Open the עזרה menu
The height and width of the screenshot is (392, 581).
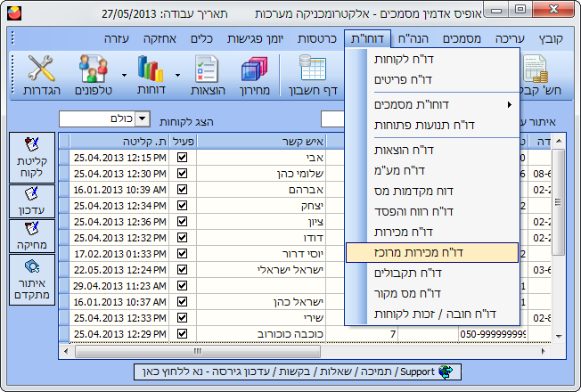click(117, 38)
